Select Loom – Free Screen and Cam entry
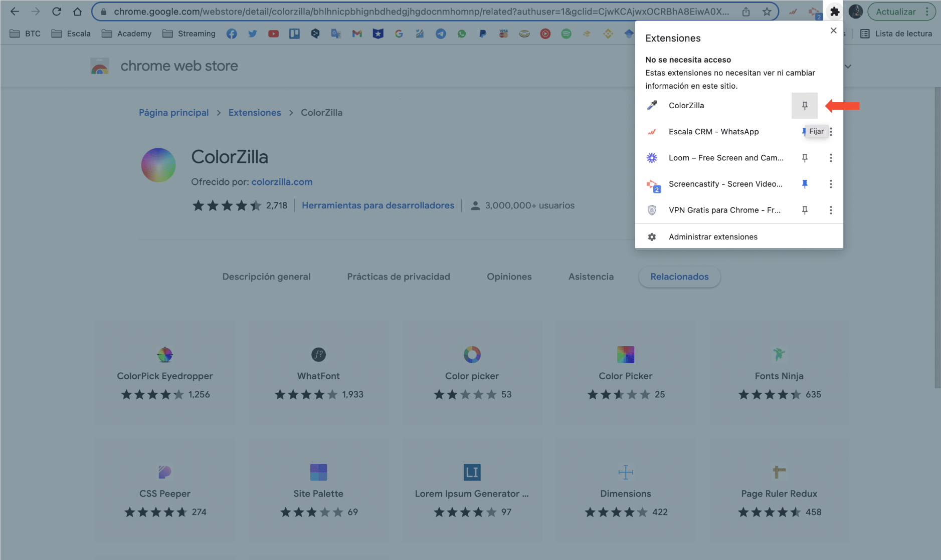941x560 pixels. click(713, 158)
